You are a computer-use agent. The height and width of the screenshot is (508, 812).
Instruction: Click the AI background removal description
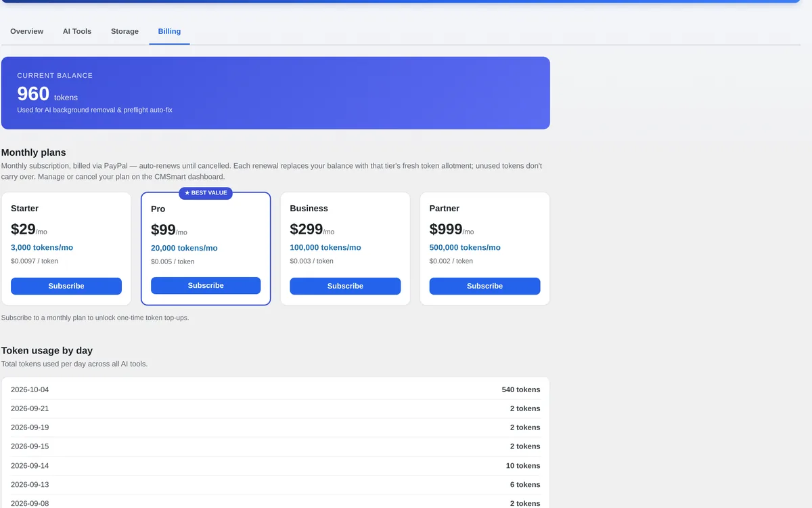[95, 110]
